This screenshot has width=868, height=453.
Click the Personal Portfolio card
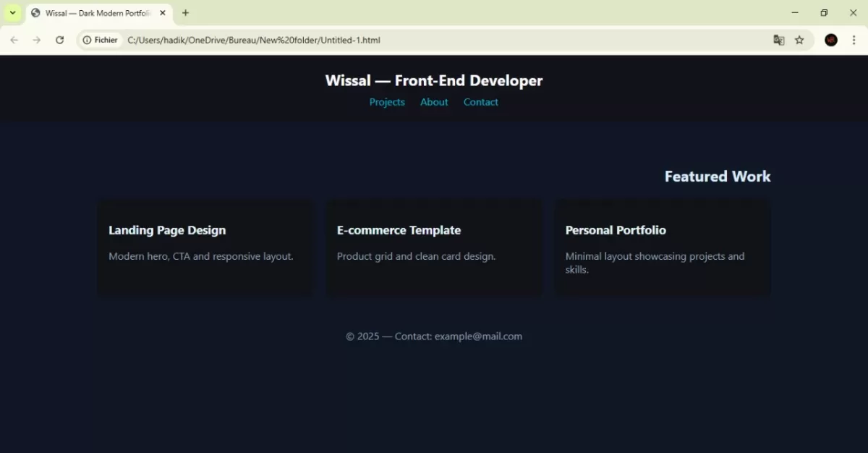(x=662, y=247)
